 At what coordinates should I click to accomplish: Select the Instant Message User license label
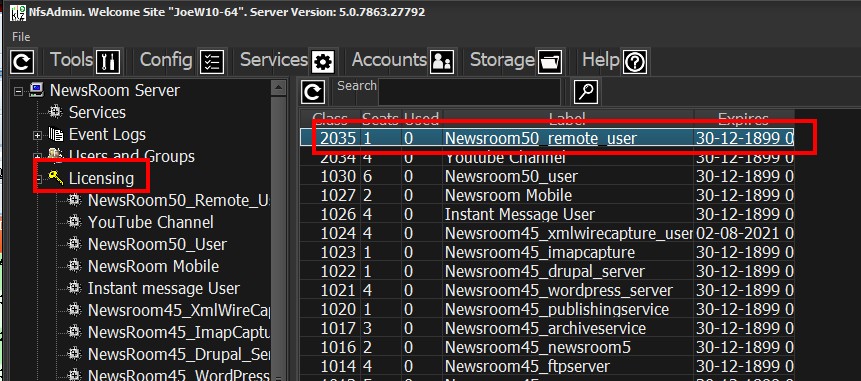tap(519, 215)
